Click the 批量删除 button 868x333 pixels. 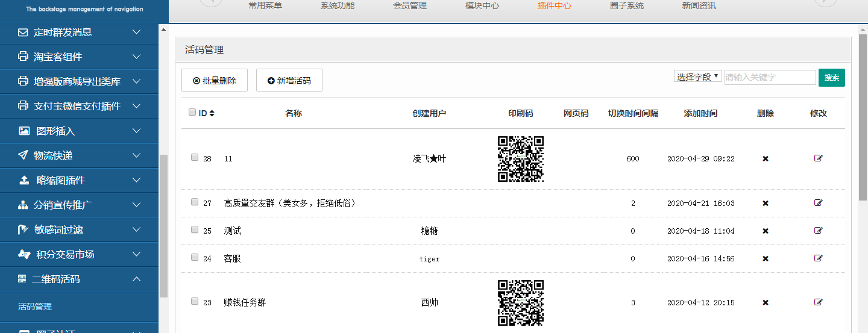215,80
